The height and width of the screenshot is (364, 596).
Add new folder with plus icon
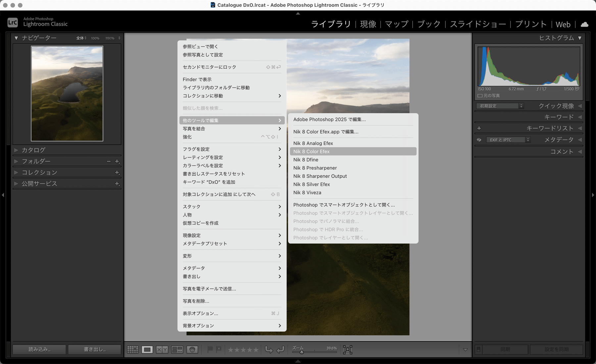click(117, 161)
